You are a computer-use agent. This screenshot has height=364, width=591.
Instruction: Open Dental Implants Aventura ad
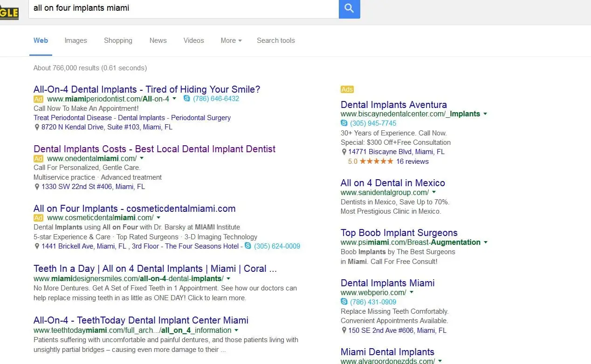pos(394,105)
